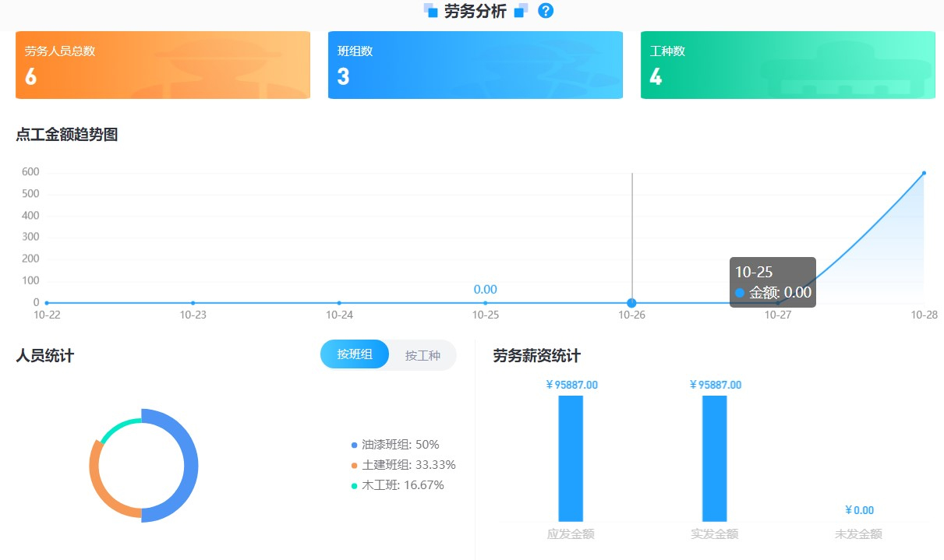Select the 10-26 highlighted data point
Screen dimensions: 944x560
point(631,303)
